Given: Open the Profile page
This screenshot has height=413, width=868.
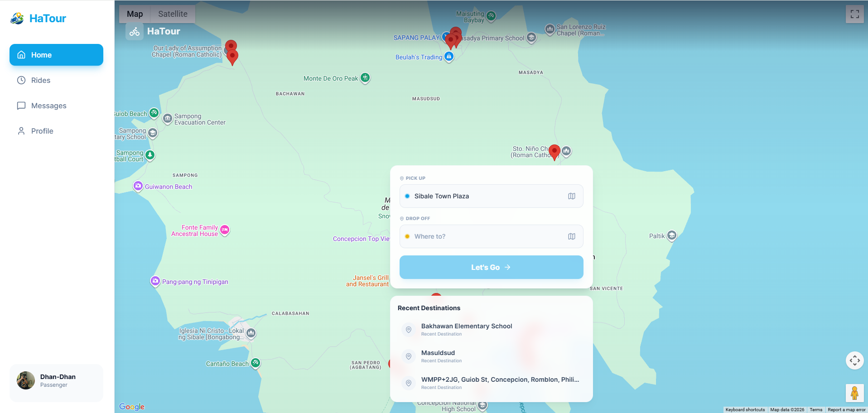Looking at the screenshot, I should tap(56, 131).
